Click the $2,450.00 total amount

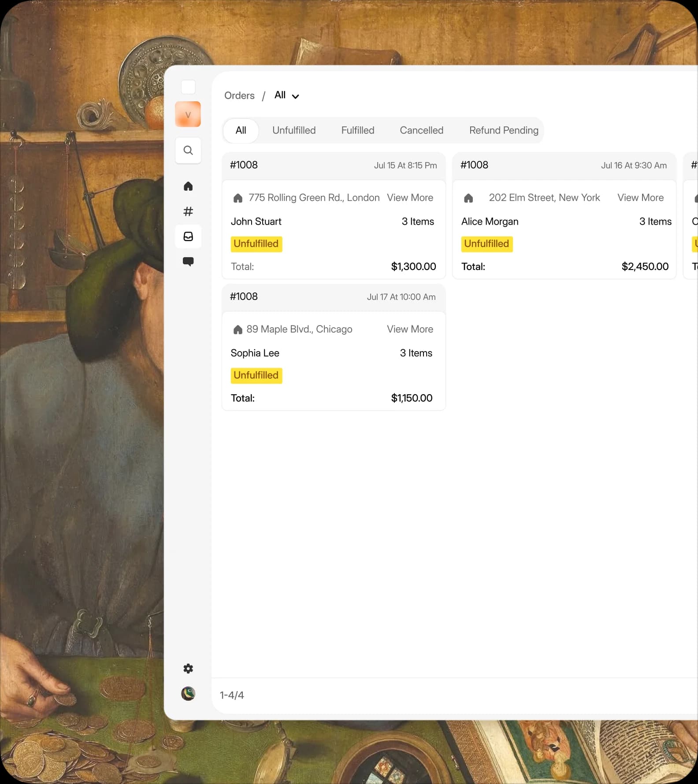click(x=645, y=266)
